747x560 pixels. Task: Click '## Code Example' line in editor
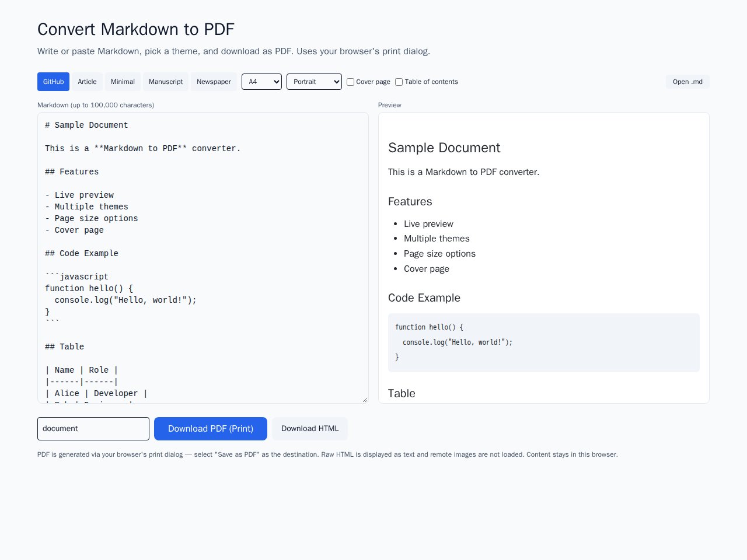pos(82,253)
